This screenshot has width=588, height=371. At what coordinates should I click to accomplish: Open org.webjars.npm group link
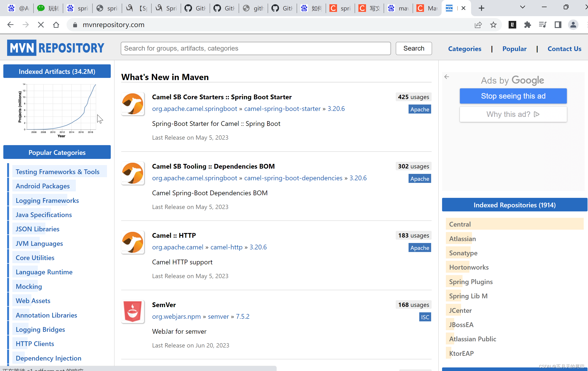click(176, 316)
